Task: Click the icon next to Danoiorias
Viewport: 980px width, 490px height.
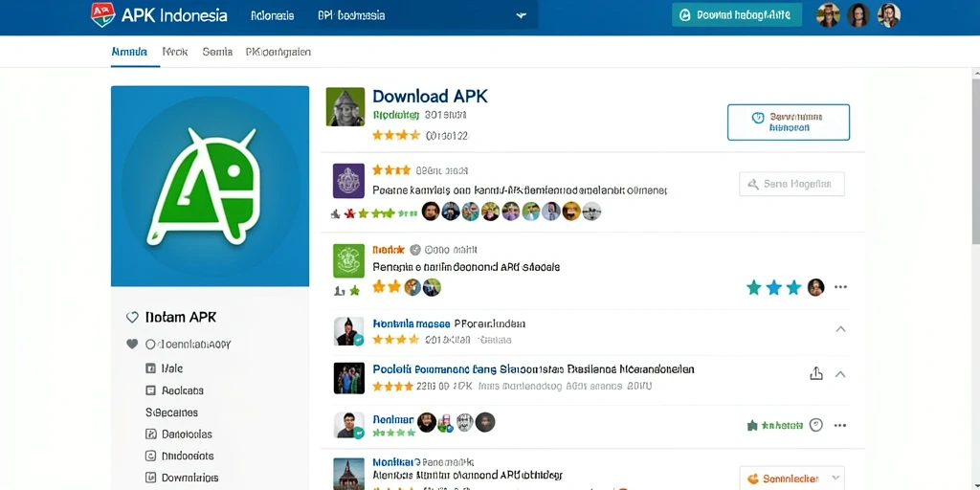Action: click(x=150, y=434)
